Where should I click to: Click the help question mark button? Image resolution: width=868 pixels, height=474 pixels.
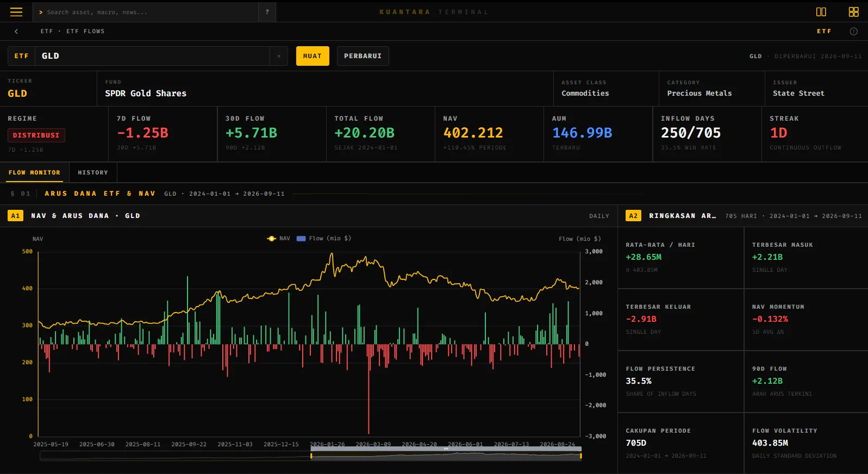(x=267, y=12)
